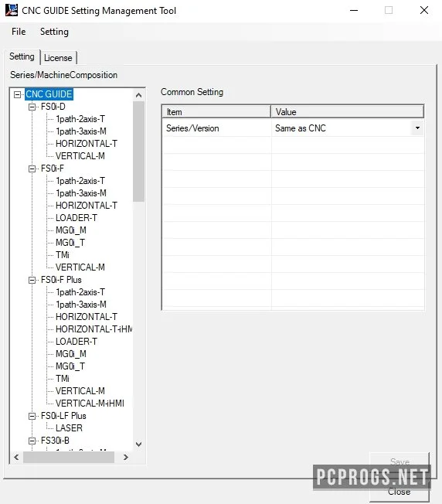Collapse the FS0i-LF Plus tree branch
This screenshot has height=504, width=442.
pyautogui.click(x=32, y=416)
